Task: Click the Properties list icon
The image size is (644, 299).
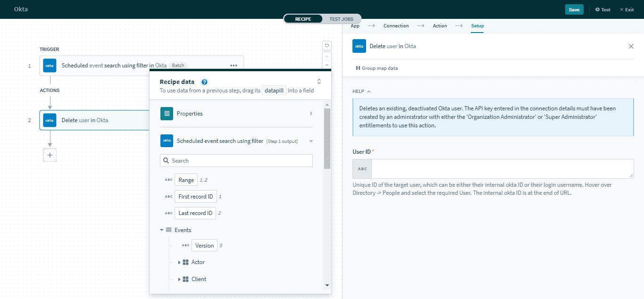Action: click(167, 114)
